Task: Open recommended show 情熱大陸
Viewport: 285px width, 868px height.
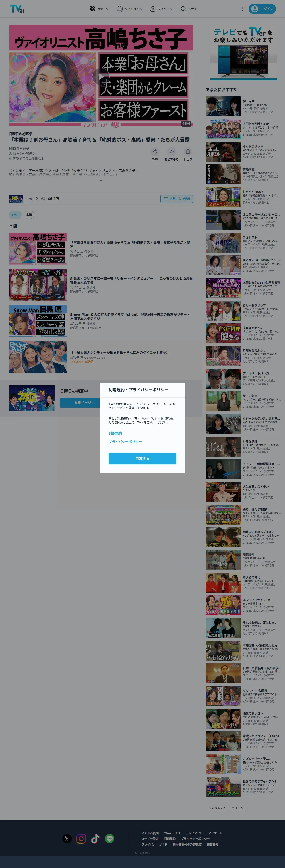Action: pyautogui.click(x=243, y=174)
